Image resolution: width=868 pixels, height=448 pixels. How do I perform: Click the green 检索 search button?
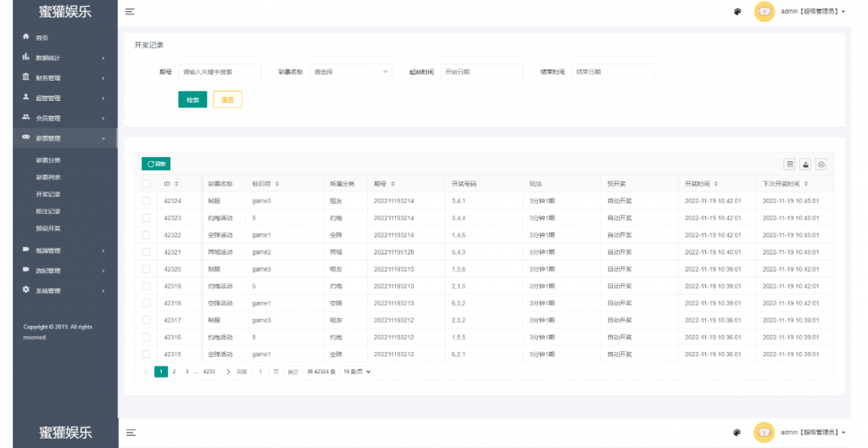pos(192,99)
